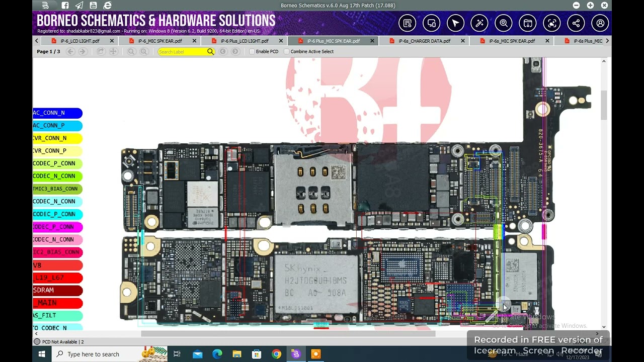Click the pan/move view toolbar icon
Viewport: 644px width, 362px height.
113,51
